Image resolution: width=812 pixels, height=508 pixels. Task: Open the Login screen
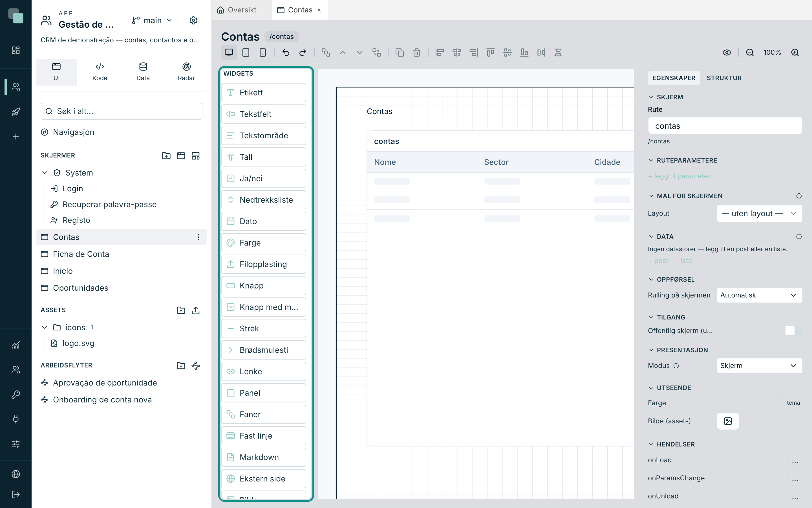(126, 189)
